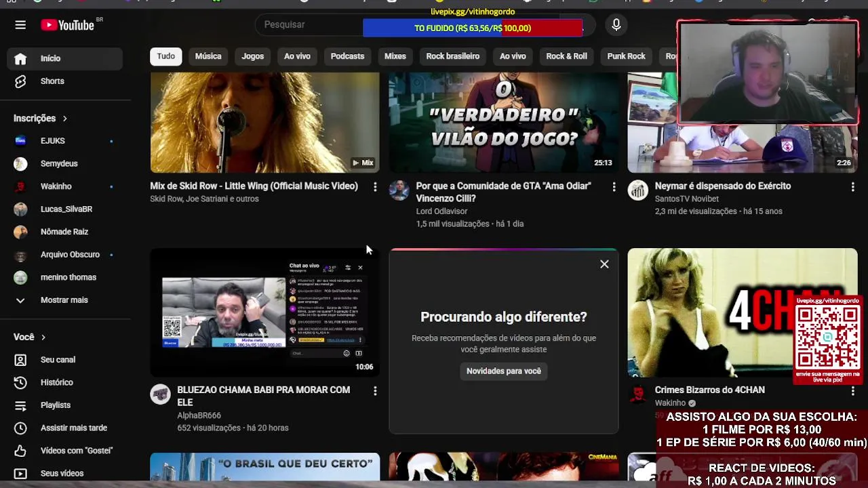Viewport: 868px width, 488px height.
Task: Open Nômade Raiz channel avatar
Action: pos(20,232)
